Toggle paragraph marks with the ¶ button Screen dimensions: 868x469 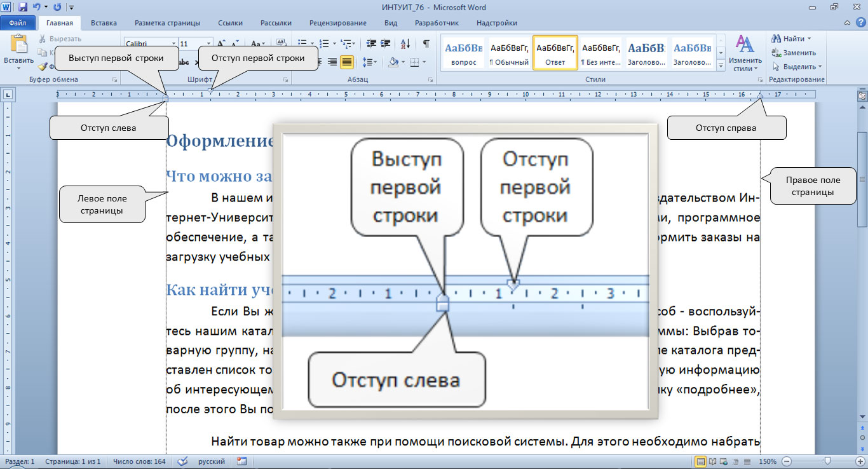coord(426,43)
